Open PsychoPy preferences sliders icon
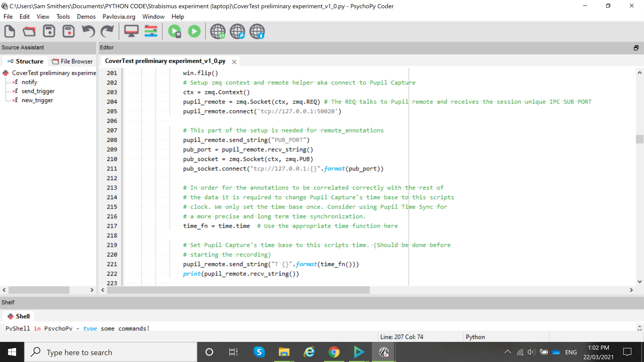This screenshot has height=362, width=644. pyautogui.click(x=151, y=31)
